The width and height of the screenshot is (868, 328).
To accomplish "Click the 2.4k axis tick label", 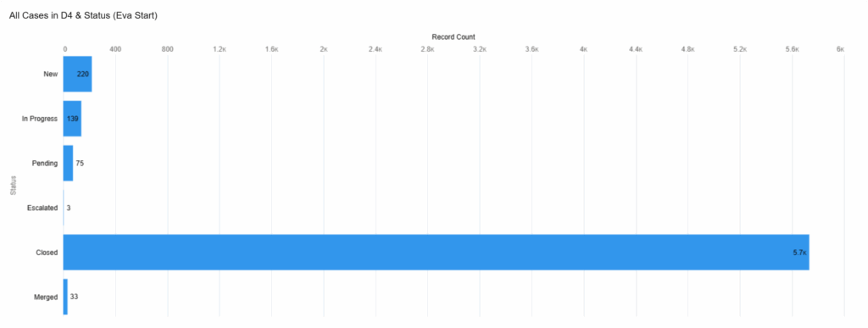I will point(376,49).
